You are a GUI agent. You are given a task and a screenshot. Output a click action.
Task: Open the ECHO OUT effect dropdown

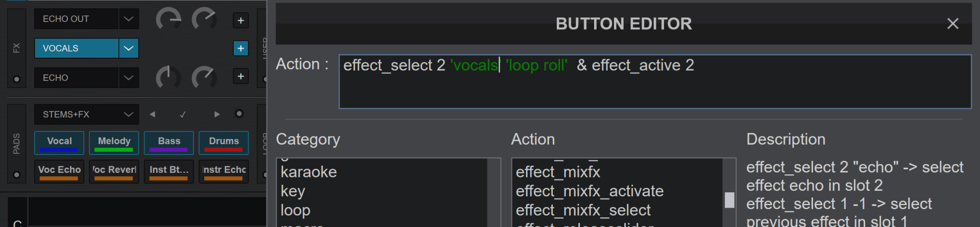[129, 19]
